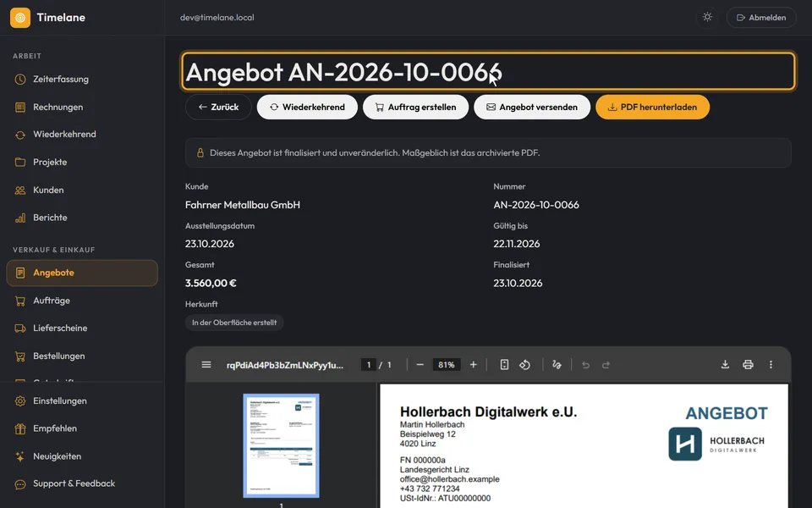Click the Abmelden logout button

(x=761, y=18)
